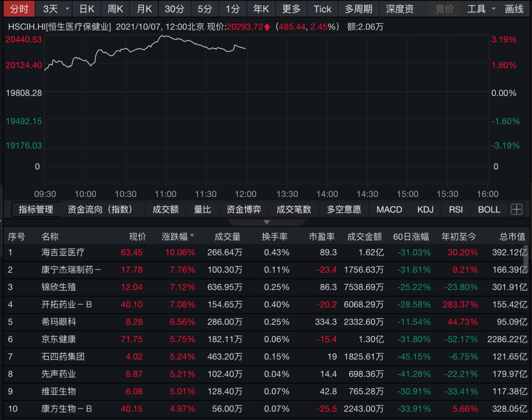Switch to 日K chart tab
Screen dimensions: 532x420
(87, 9)
